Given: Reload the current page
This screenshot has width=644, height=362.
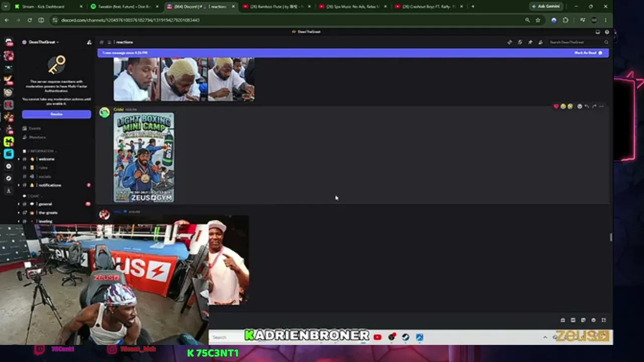Looking at the screenshot, I should click(x=30, y=20).
